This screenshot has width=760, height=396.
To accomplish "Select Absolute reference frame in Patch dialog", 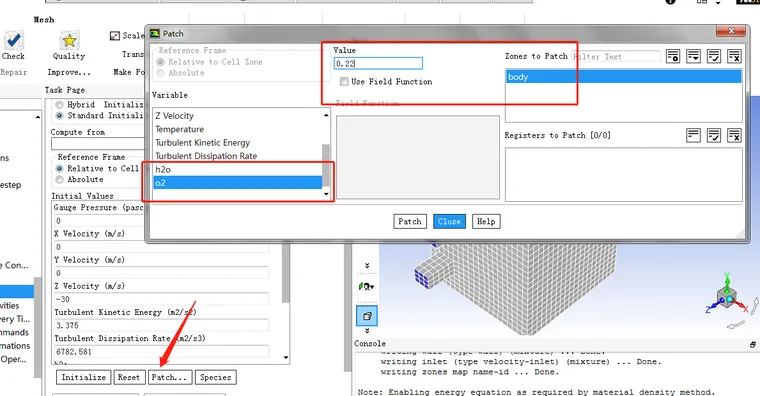I will [x=160, y=73].
